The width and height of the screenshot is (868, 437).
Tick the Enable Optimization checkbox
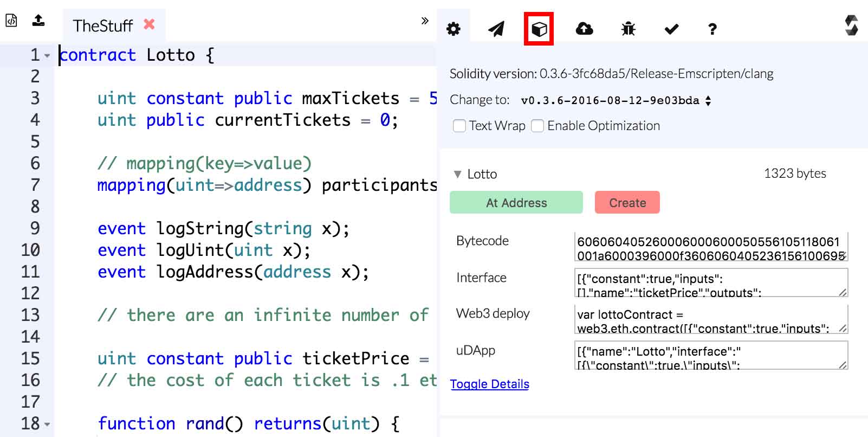(x=537, y=126)
